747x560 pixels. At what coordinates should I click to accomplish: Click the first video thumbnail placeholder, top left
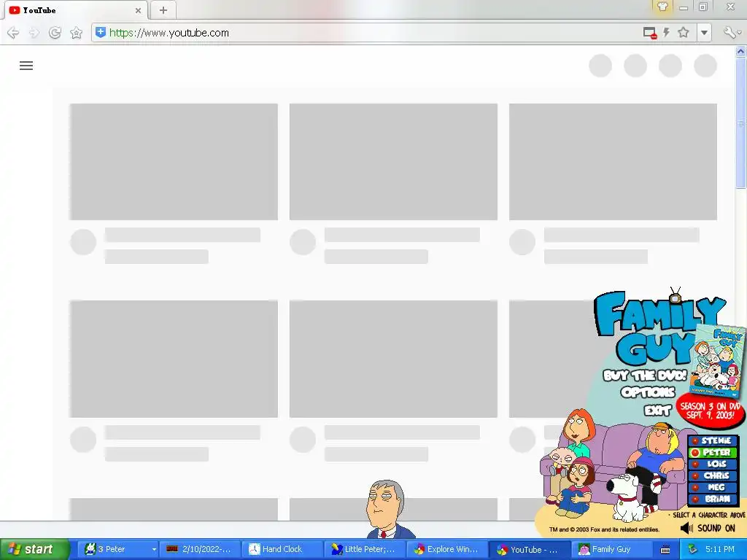(x=174, y=162)
